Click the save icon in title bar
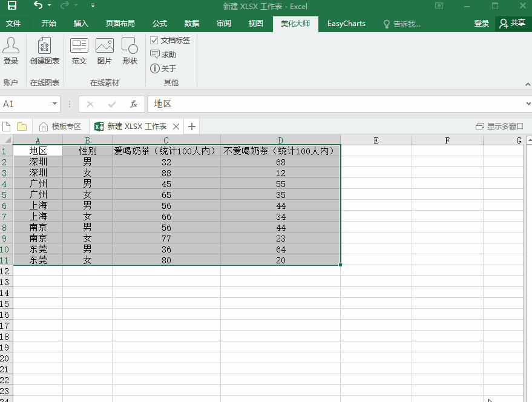 click(x=12, y=6)
